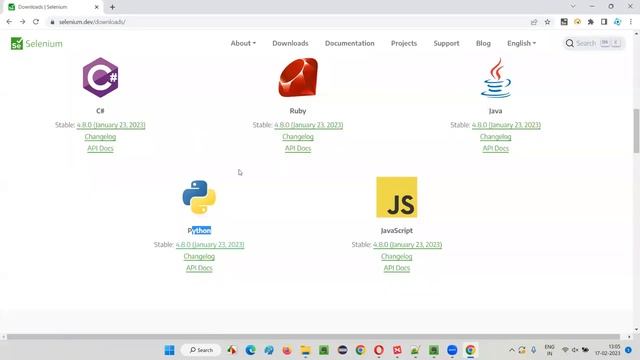
Task: Click the site Search field
Action: (593, 43)
